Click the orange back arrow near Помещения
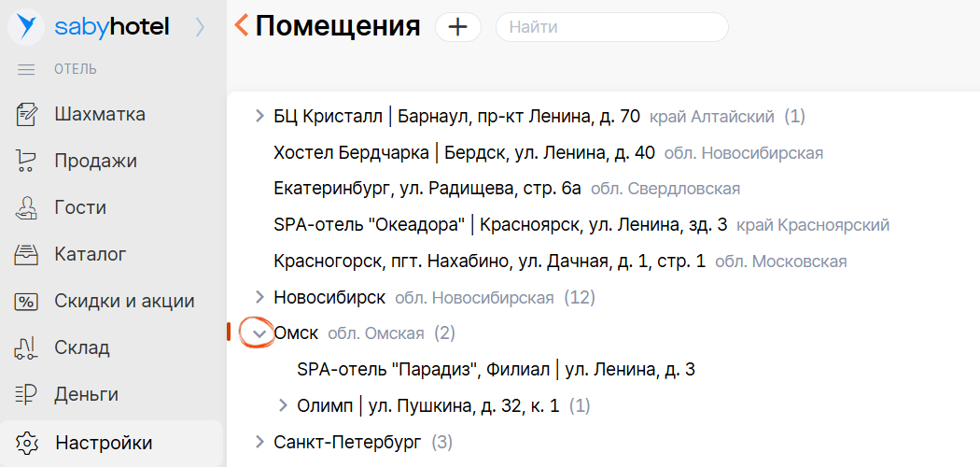This screenshot has height=467, width=980. coord(242,25)
